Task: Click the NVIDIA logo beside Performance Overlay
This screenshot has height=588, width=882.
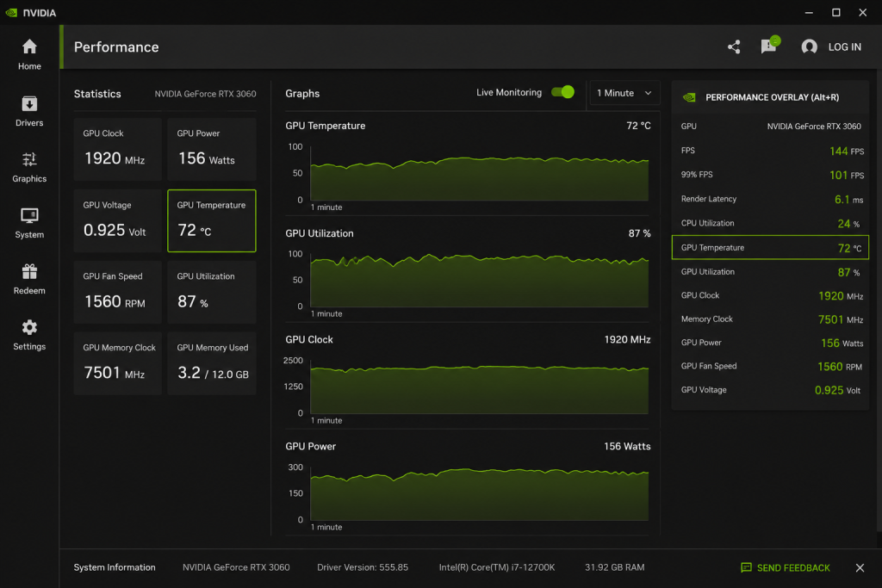Action: (x=689, y=97)
